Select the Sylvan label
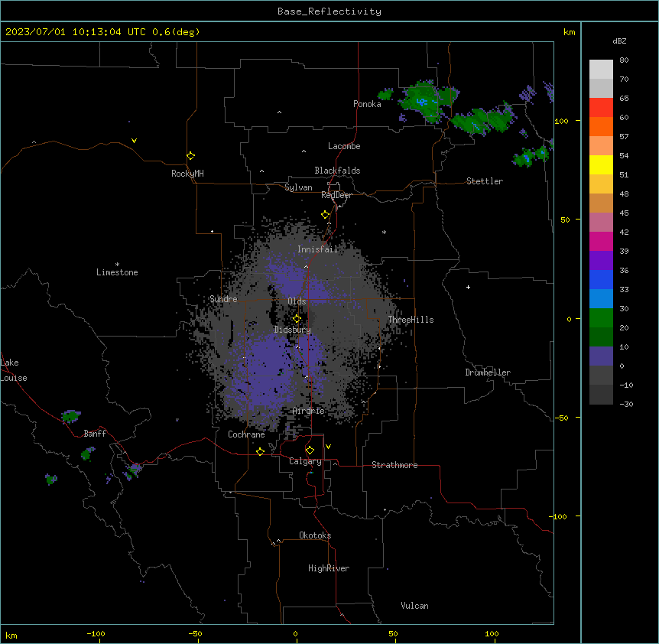Viewport: 659px width, 644px height. point(298,187)
